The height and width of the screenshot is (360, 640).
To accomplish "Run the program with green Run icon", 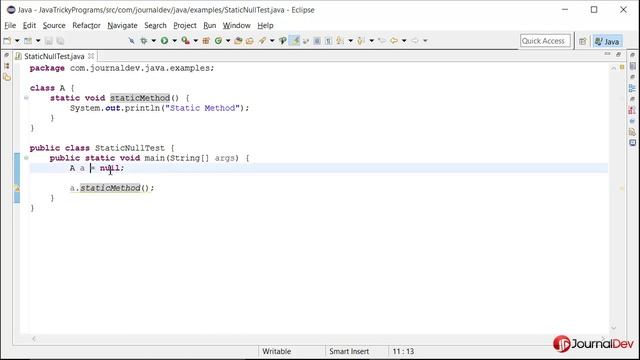I will (x=164, y=41).
